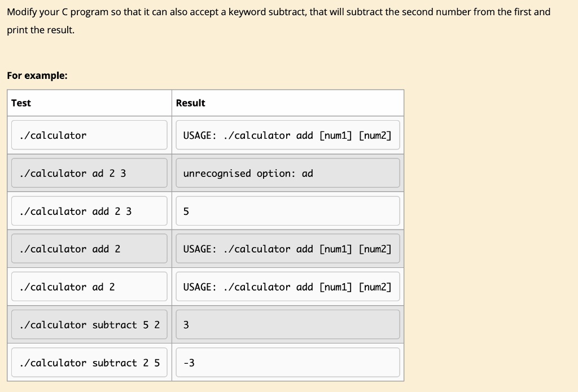
Task: Select the './calculator' test cell
Action: coord(89,135)
